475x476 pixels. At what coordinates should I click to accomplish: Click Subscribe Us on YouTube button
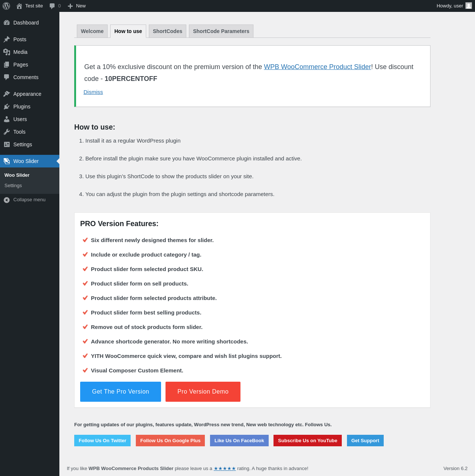pos(308,441)
